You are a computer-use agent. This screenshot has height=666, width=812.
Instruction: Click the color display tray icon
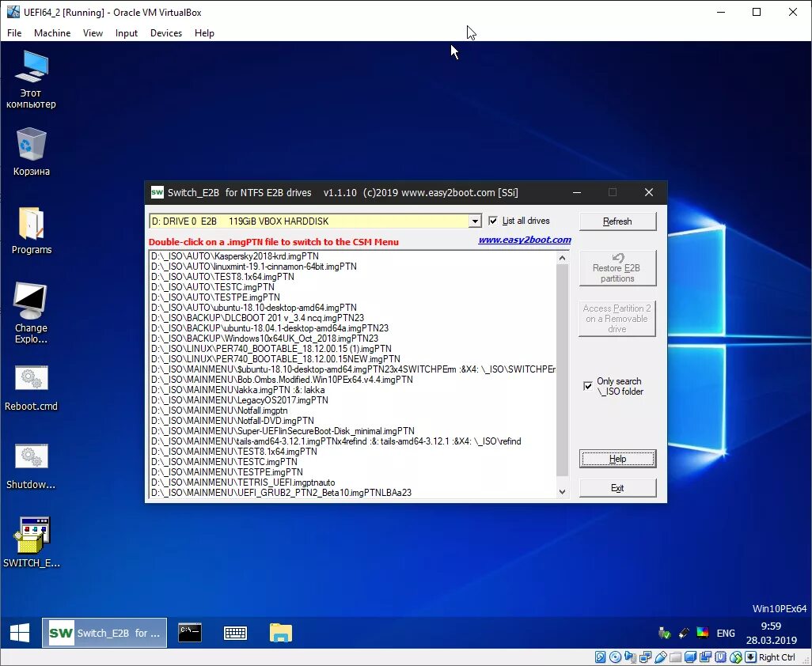point(703,632)
